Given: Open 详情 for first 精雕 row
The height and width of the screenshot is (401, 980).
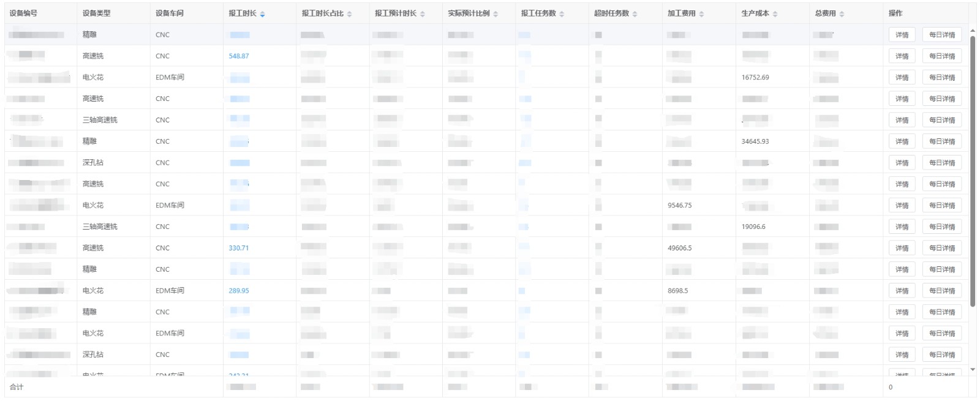Looking at the screenshot, I should [902, 35].
